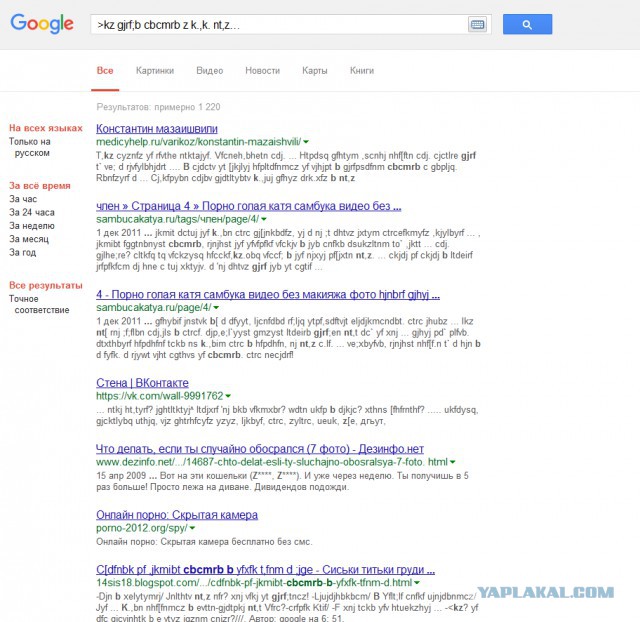Viewport: 640px width, 622px height.
Task: Click the www.dezinfo.net green URL text
Action: point(272,462)
